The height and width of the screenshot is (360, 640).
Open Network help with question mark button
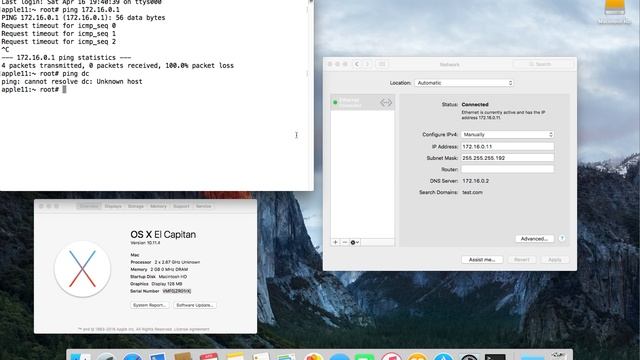pyautogui.click(x=562, y=238)
